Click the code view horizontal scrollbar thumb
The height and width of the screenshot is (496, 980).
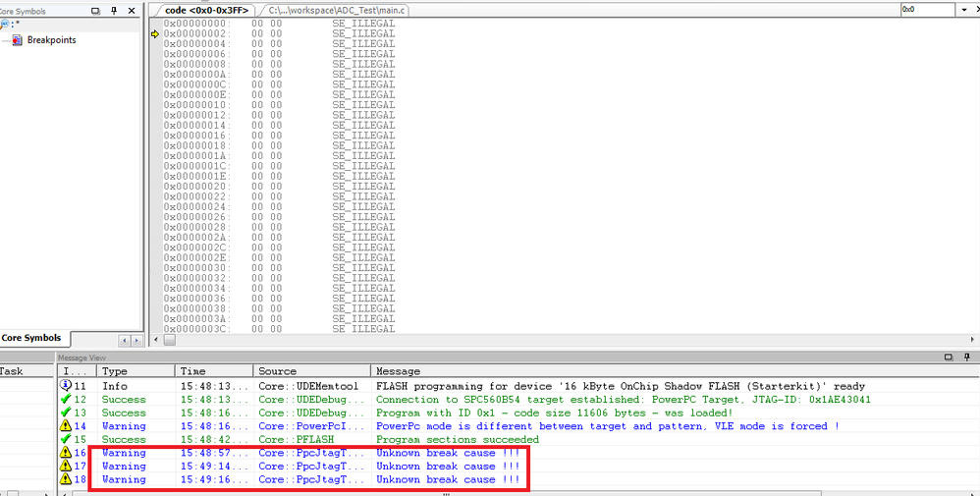pos(169,340)
